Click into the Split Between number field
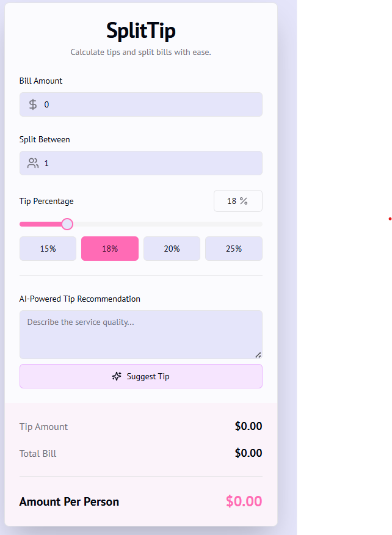The height and width of the screenshot is (535, 392). (x=150, y=163)
